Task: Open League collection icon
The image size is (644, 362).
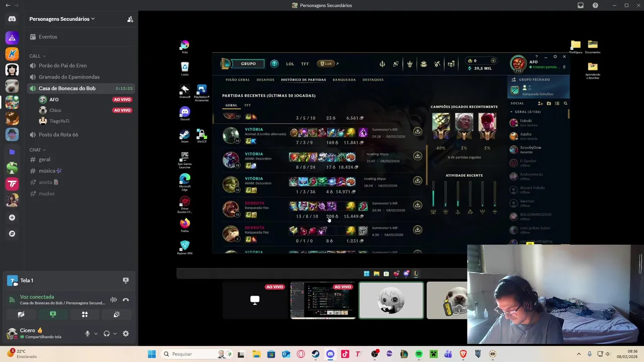Action: (x=424, y=64)
